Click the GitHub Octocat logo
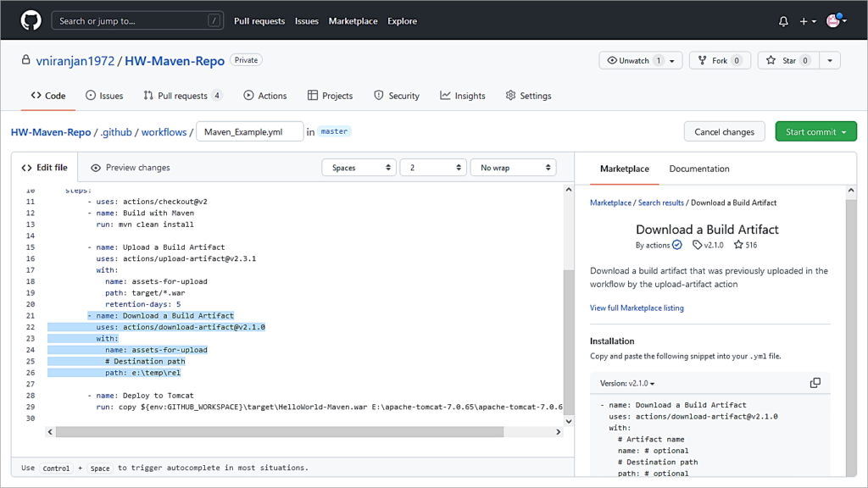This screenshot has width=868, height=488. [30, 20]
